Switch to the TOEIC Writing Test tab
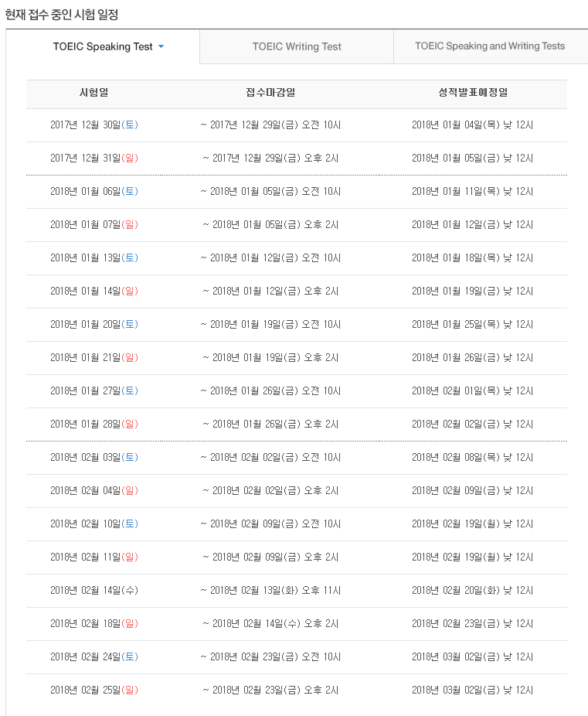Image resolution: width=588 pixels, height=716 pixels. click(297, 46)
